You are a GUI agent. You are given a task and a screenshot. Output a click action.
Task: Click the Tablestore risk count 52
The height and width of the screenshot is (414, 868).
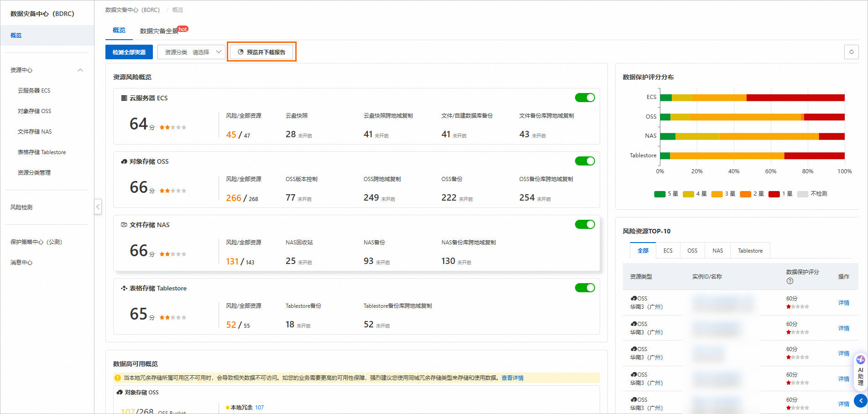click(x=231, y=325)
